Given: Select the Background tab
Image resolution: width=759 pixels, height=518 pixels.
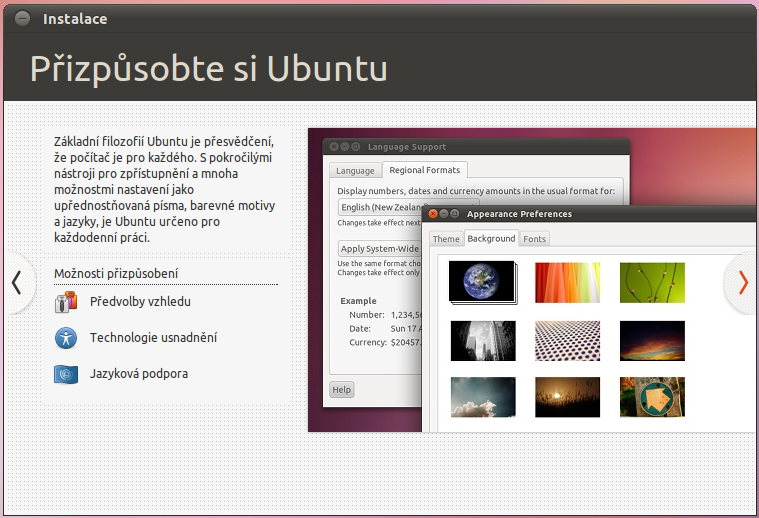Looking at the screenshot, I should (491, 238).
